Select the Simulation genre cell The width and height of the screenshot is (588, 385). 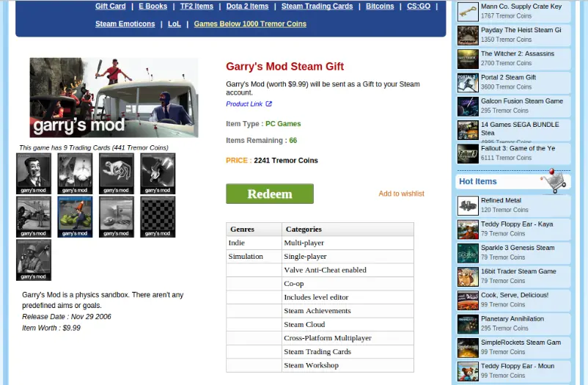254,256
